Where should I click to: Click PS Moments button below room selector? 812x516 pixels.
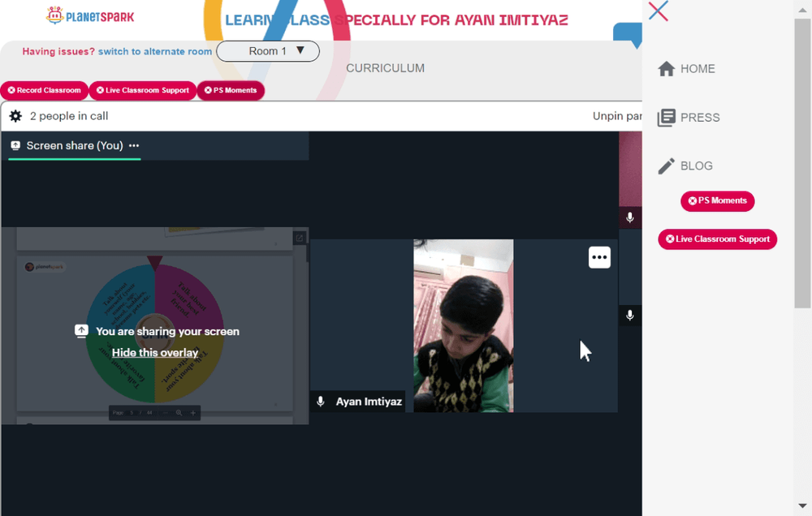pyautogui.click(x=231, y=91)
